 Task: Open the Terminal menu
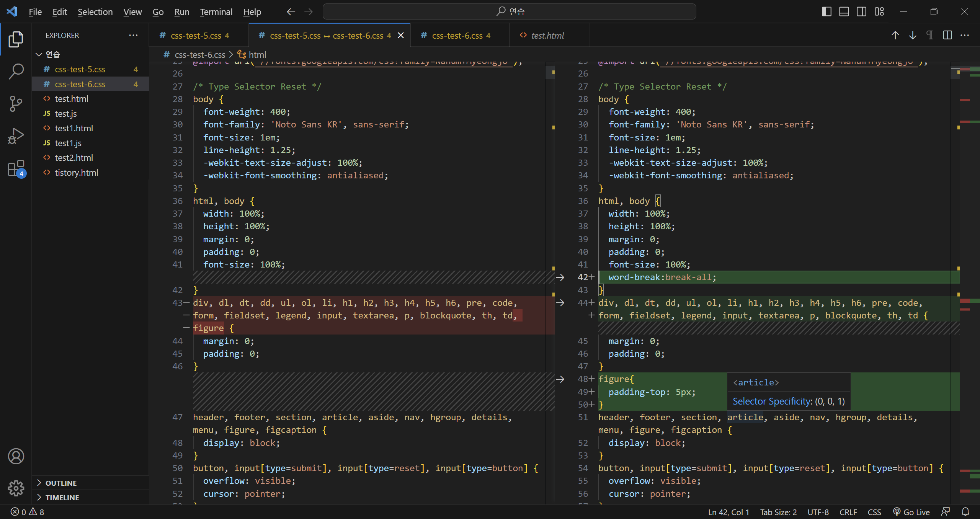(x=216, y=12)
